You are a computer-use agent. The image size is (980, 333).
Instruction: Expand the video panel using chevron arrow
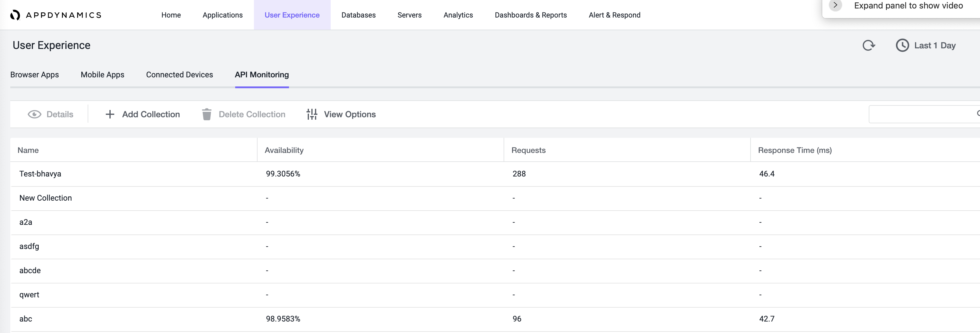point(835,5)
